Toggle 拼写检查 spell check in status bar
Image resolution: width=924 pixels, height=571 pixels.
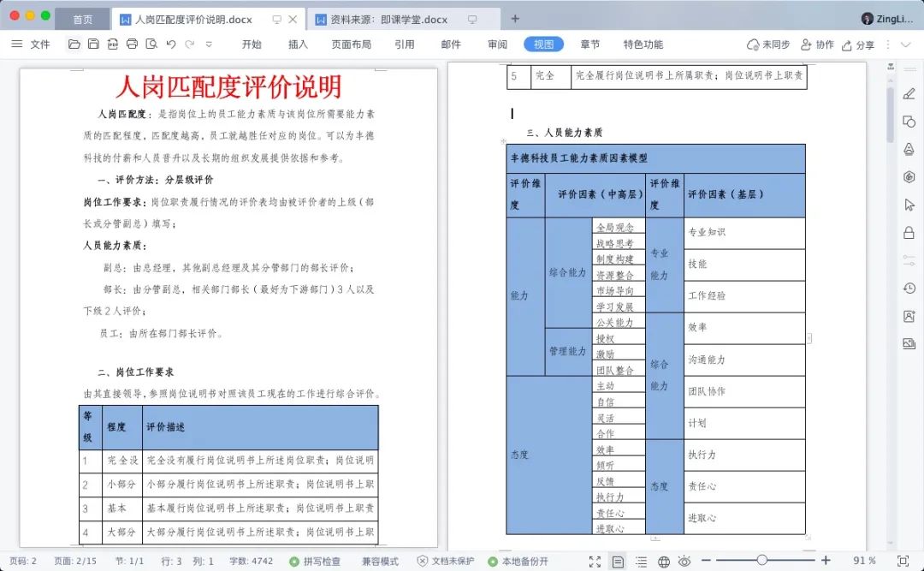pyautogui.click(x=315, y=561)
